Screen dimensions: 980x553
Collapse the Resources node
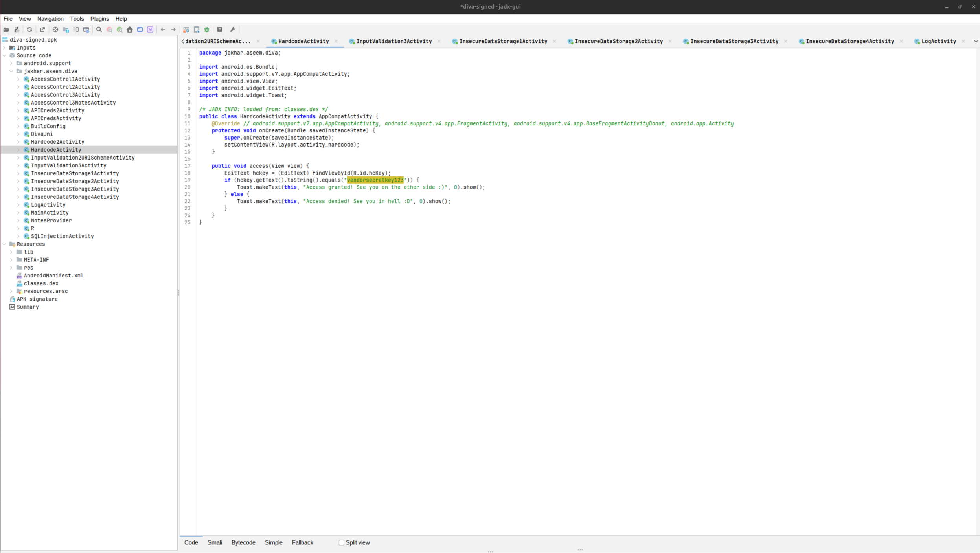4,244
